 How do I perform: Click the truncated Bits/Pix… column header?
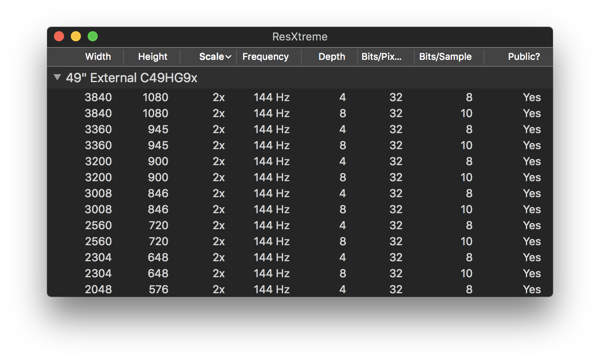(x=381, y=56)
